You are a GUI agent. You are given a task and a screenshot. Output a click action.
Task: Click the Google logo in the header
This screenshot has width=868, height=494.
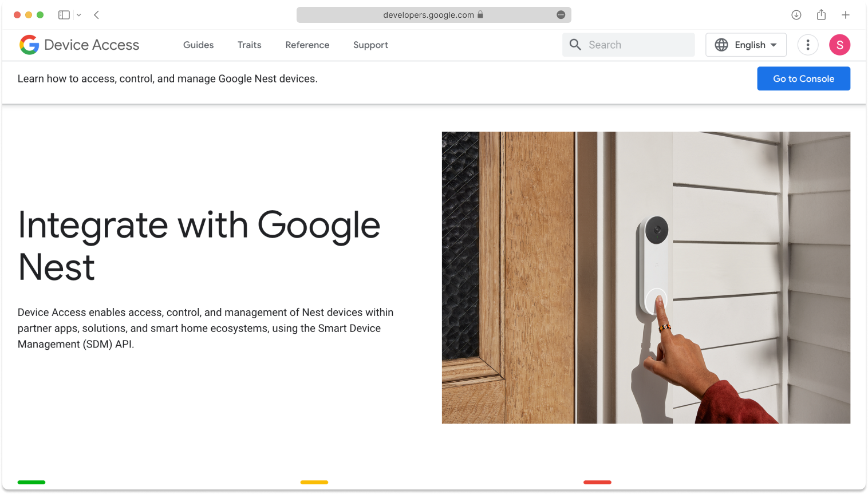[30, 45]
